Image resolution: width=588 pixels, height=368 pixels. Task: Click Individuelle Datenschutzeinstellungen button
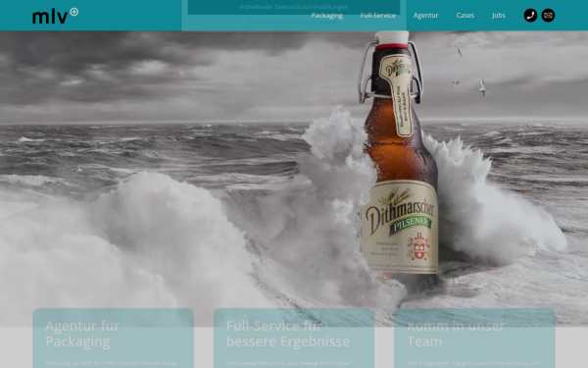pos(294,7)
